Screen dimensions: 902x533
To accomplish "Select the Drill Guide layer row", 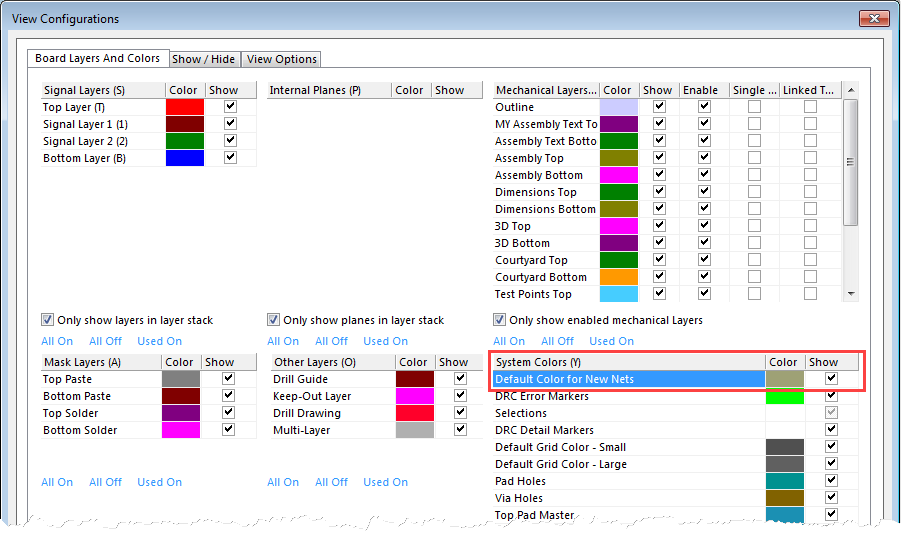I will pos(332,379).
